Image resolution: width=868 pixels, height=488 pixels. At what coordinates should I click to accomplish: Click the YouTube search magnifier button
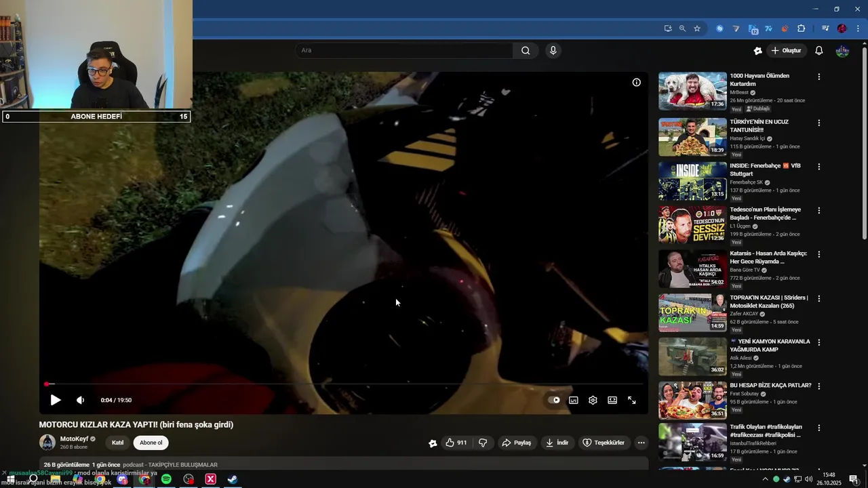click(x=526, y=50)
